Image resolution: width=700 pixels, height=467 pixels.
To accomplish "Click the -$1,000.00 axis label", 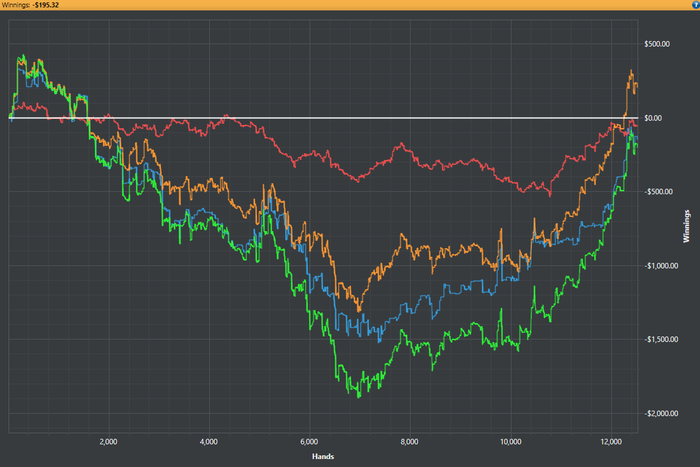I will coord(661,266).
